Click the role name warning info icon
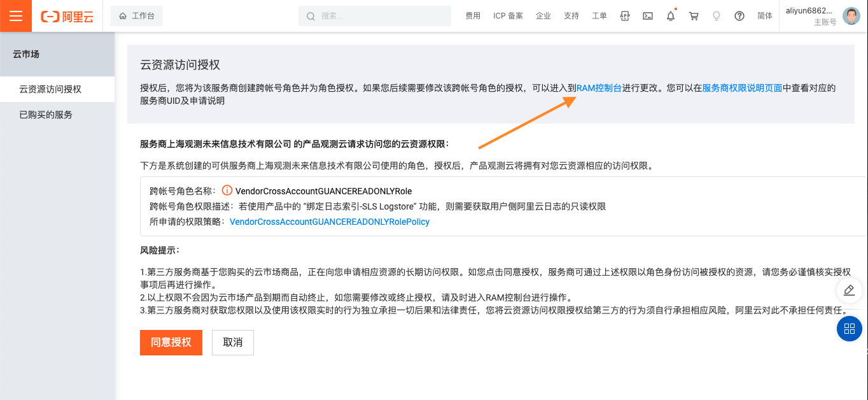This screenshot has height=400, width=868. (227, 190)
